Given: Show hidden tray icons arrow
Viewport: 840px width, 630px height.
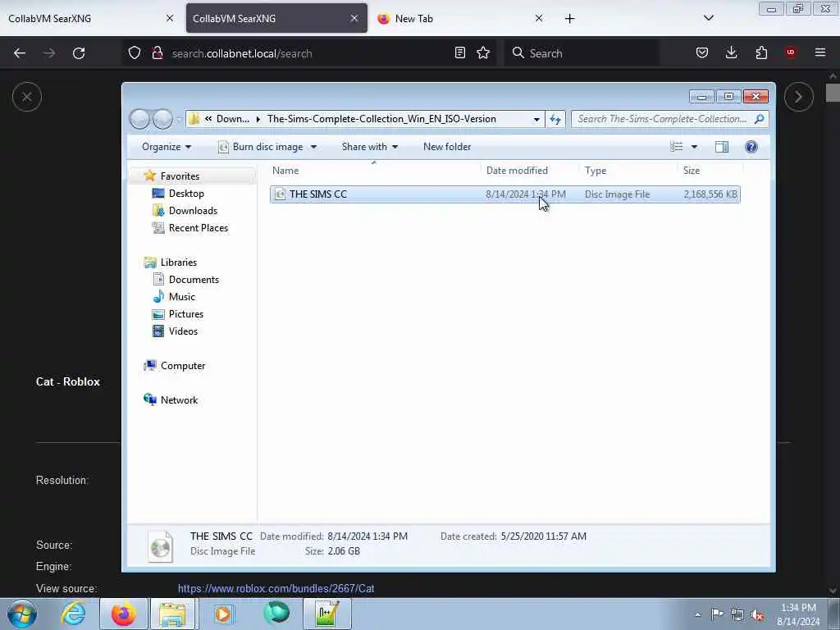Looking at the screenshot, I should [x=697, y=614].
